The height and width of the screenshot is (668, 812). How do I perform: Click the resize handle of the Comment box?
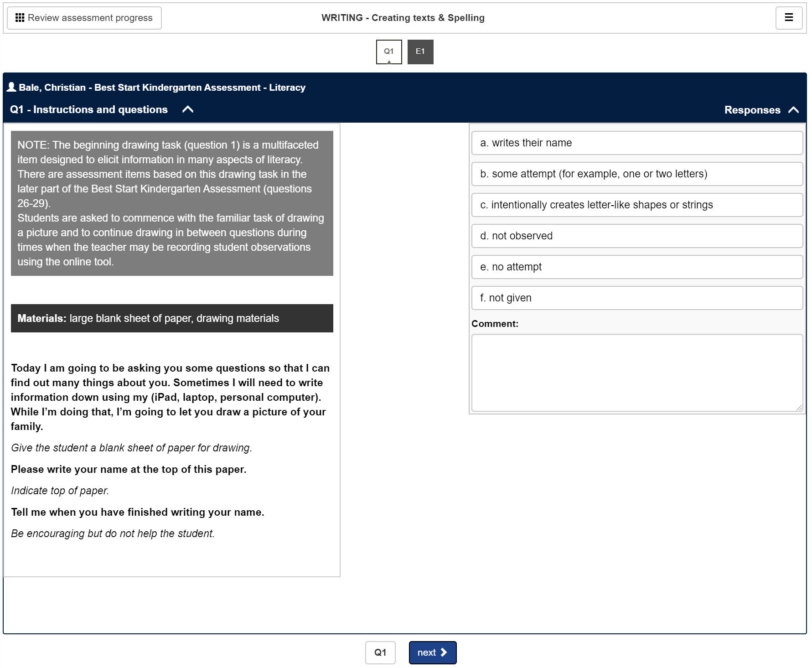800,407
